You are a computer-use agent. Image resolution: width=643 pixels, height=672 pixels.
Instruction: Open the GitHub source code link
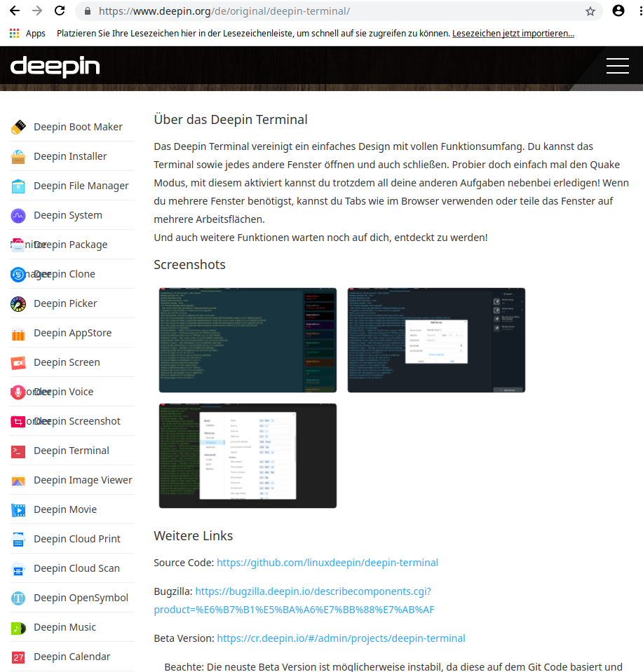(327, 563)
